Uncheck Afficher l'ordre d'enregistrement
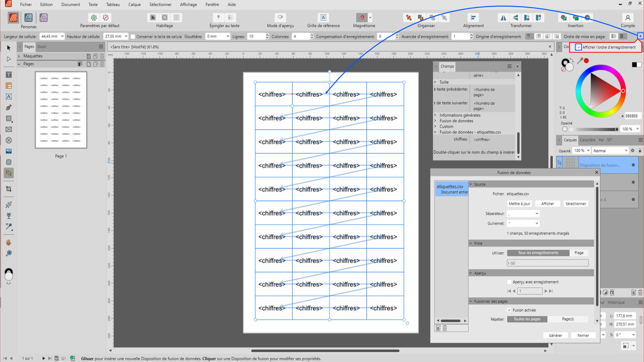This screenshot has width=644, height=362. pos(579,47)
